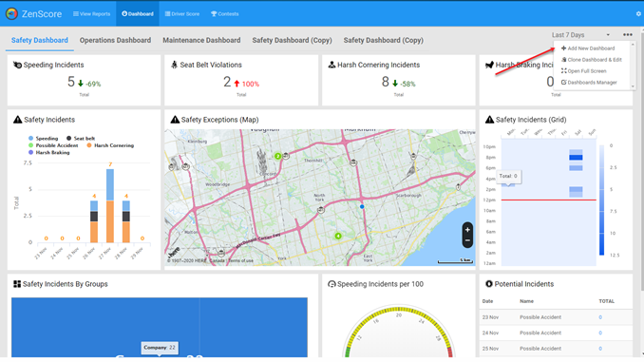
Task: Click the ZenScore logo icon
Action: pyautogui.click(x=11, y=13)
